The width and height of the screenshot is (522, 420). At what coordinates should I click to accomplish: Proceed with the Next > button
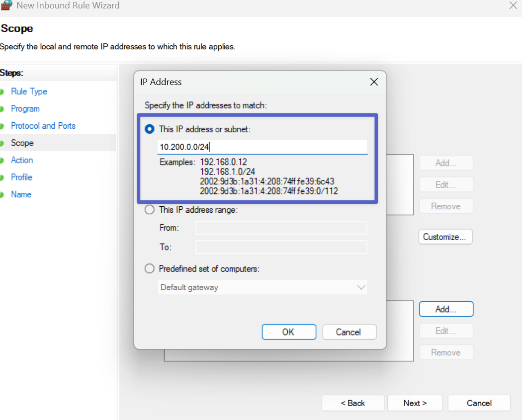pyautogui.click(x=415, y=403)
